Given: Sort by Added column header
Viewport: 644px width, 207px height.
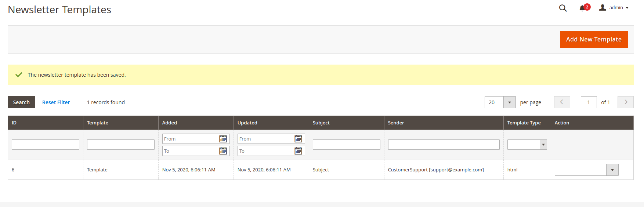Looking at the screenshot, I should (x=196, y=123).
